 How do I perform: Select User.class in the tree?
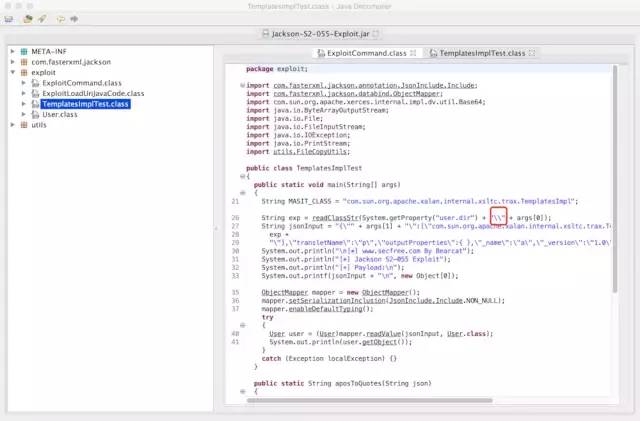[60, 115]
